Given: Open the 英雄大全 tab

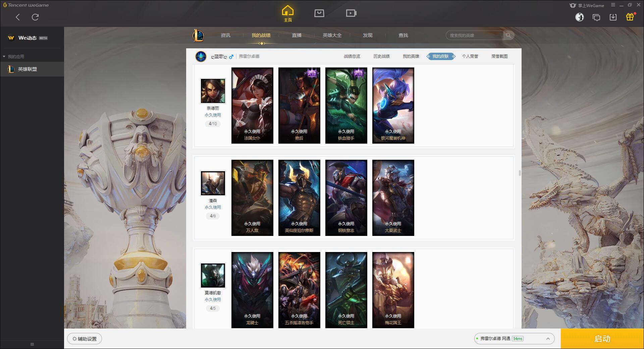Looking at the screenshot, I should (332, 35).
